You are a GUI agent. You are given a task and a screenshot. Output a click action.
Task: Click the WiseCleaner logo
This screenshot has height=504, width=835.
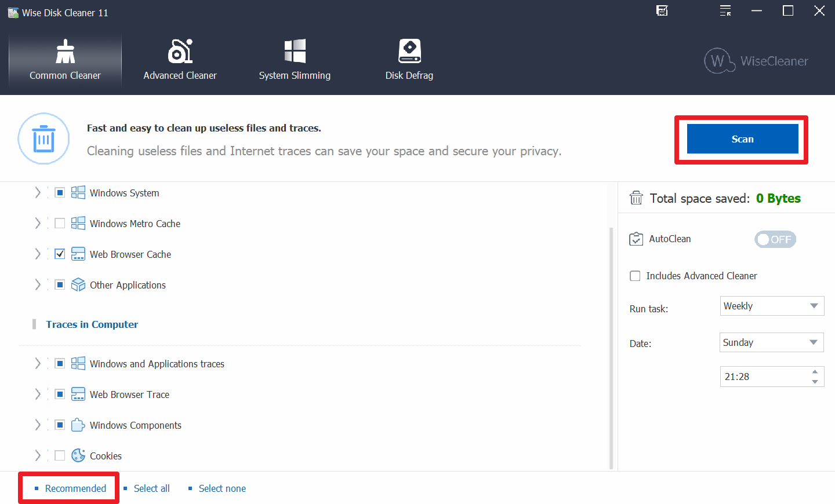(x=756, y=61)
